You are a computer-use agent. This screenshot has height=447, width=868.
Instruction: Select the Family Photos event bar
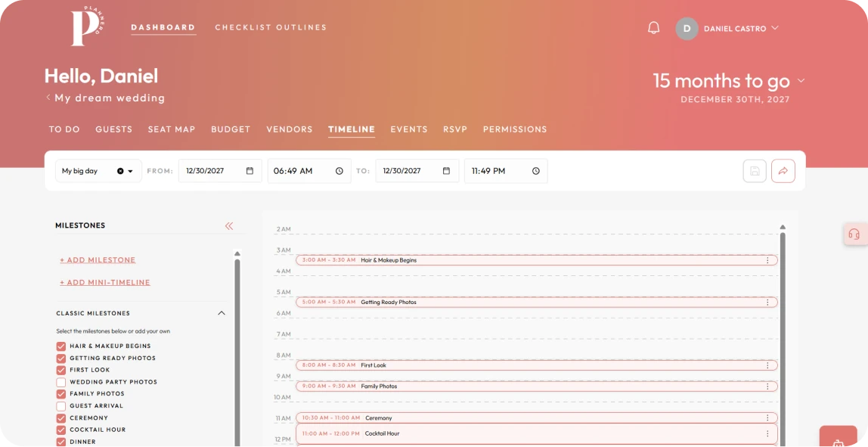click(x=536, y=386)
